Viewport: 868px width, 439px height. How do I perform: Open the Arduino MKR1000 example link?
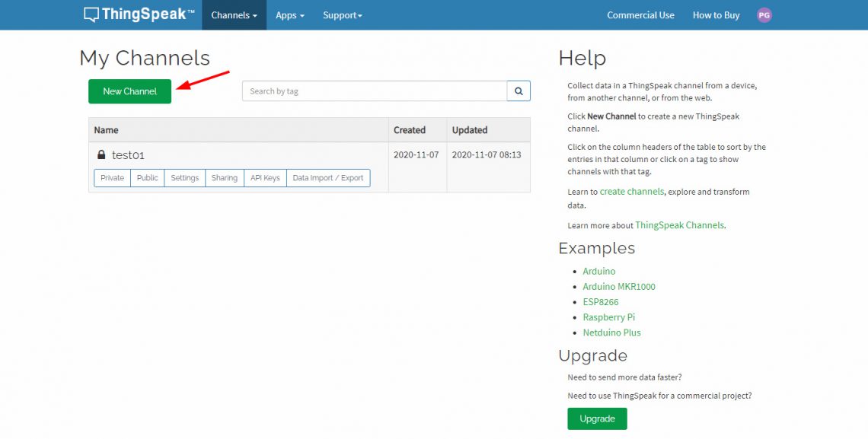[618, 287]
